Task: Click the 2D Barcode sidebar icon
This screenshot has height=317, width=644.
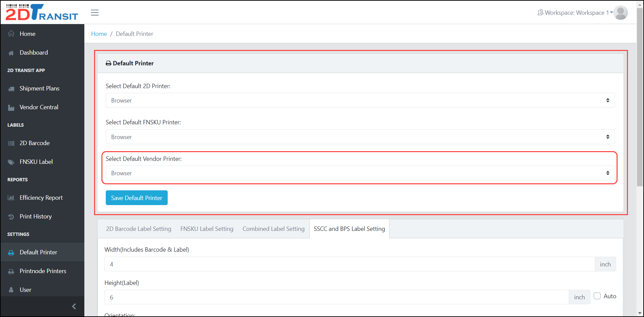Action: coord(11,143)
